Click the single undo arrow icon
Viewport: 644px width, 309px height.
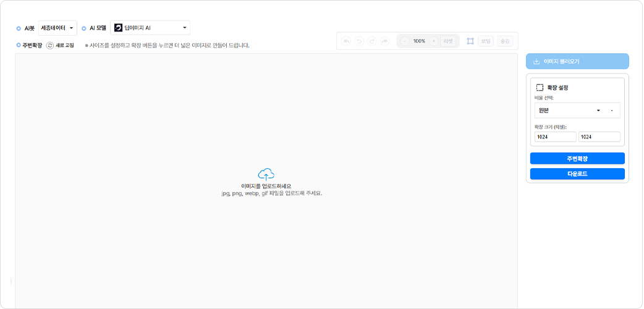click(x=359, y=41)
